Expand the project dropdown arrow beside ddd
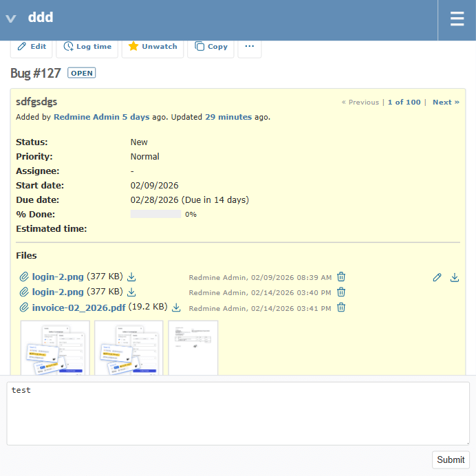The width and height of the screenshot is (476, 476). pyautogui.click(x=11, y=19)
